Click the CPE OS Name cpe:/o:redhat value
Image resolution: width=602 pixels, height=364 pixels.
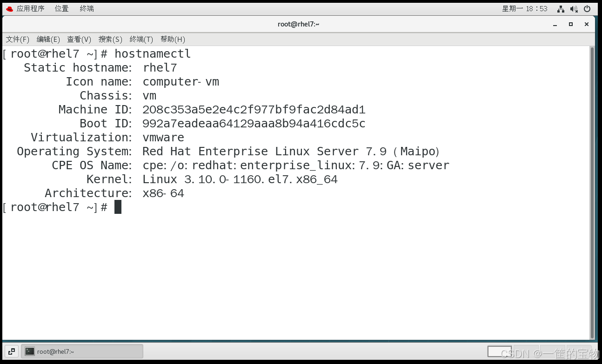(296, 165)
